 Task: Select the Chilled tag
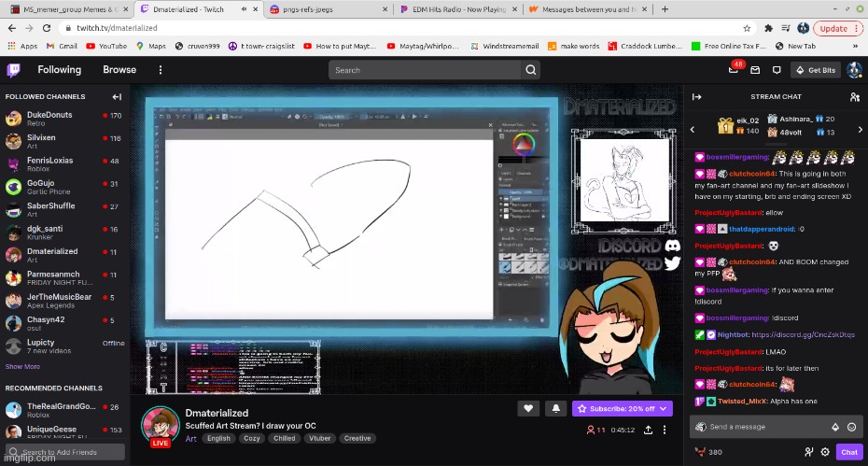click(x=284, y=438)
